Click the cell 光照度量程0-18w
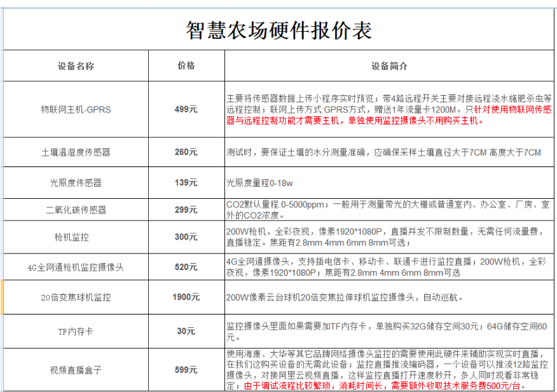 point(389,183)
